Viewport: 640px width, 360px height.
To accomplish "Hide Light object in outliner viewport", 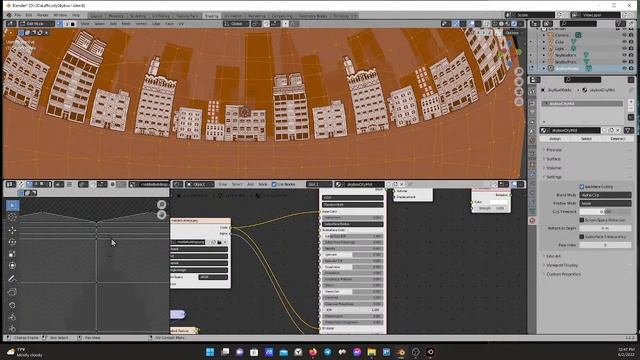I will (624, 48).
